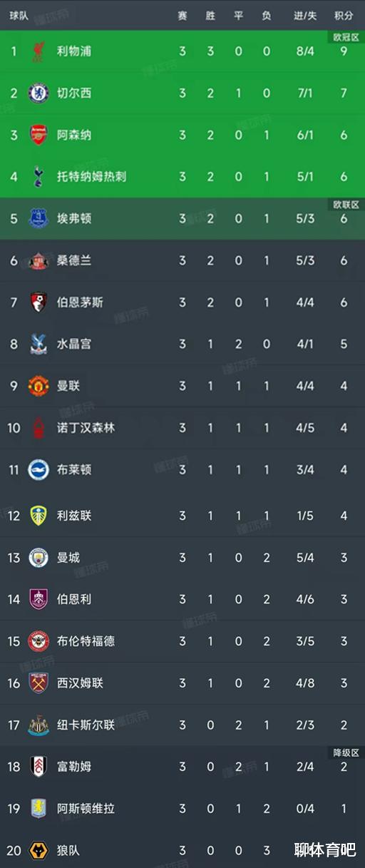Click the Crystal Palace crest

point(38,344)
